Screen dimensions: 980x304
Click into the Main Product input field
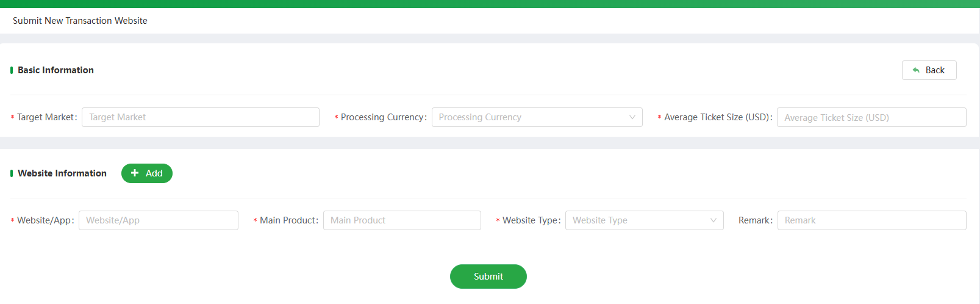click(402, 220)
